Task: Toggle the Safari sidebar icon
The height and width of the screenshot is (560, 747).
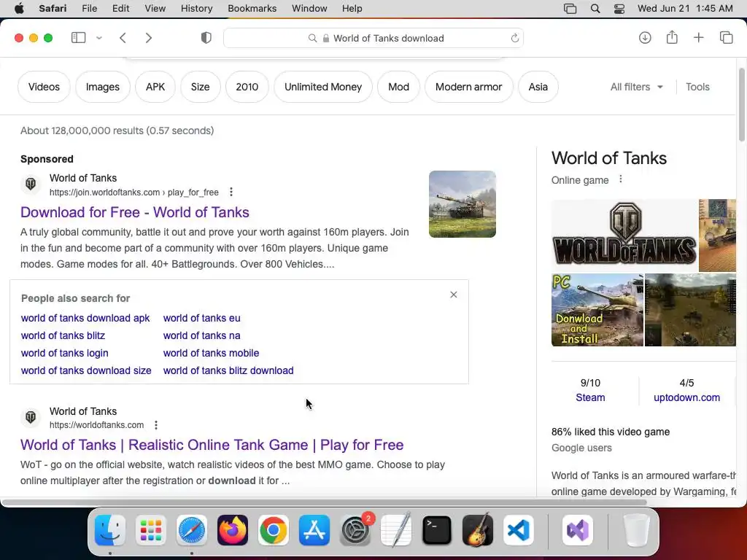Action: (x=78, y=38)
